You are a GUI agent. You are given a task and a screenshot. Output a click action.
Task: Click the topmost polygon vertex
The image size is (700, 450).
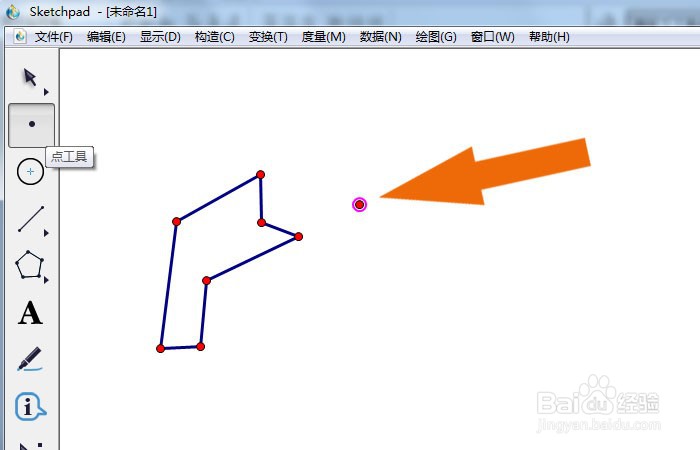click(x=260, y=175)
